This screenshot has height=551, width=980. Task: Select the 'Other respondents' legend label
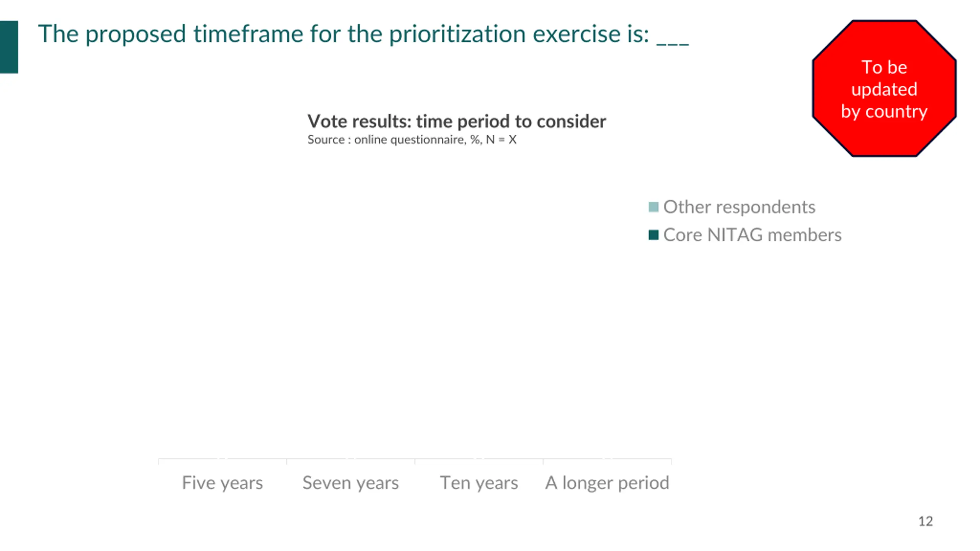point(739,207)
